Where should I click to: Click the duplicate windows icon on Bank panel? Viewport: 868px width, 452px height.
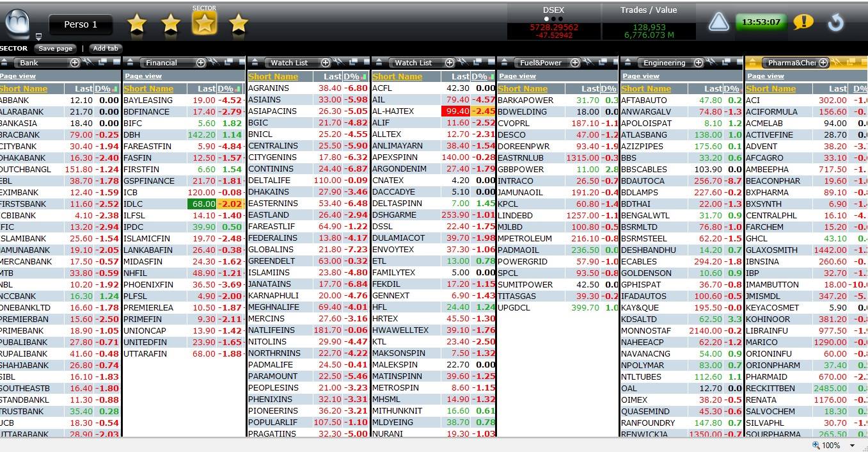tap(102, 62)
